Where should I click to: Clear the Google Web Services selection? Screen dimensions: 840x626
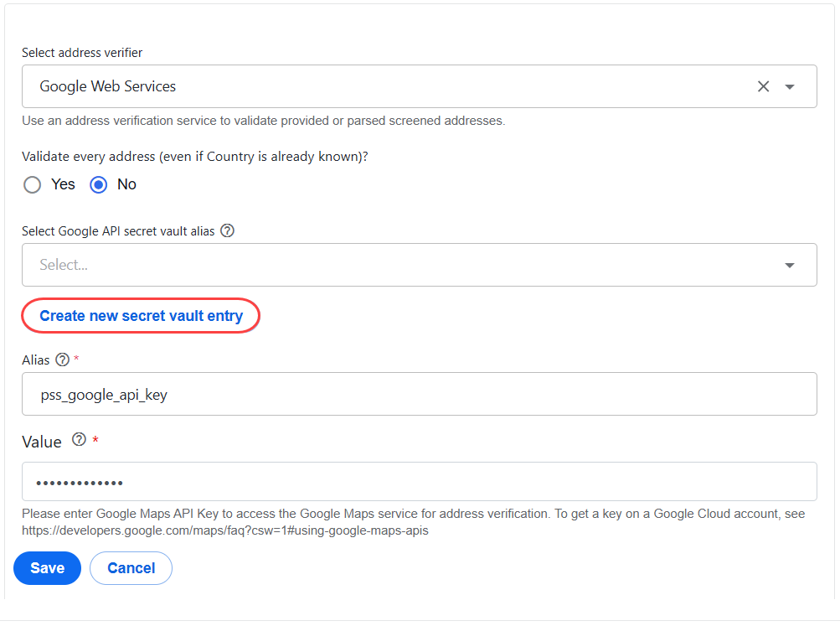point(763,86)
